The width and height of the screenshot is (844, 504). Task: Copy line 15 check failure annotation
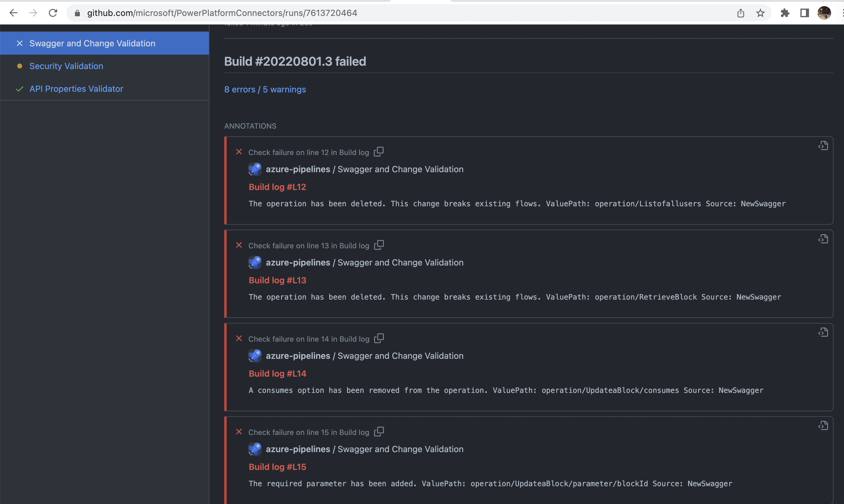[378, 432]
